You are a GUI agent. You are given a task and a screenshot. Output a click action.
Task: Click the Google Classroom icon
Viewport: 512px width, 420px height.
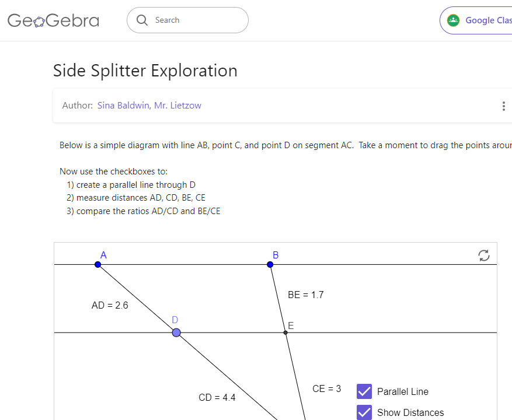pos(453,20)
